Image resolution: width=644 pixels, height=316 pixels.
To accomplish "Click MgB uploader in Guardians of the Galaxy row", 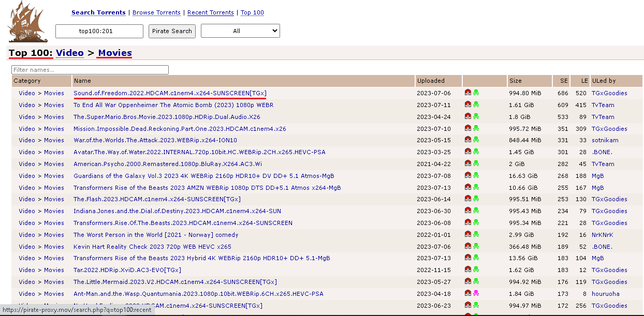I will point(597,176).
